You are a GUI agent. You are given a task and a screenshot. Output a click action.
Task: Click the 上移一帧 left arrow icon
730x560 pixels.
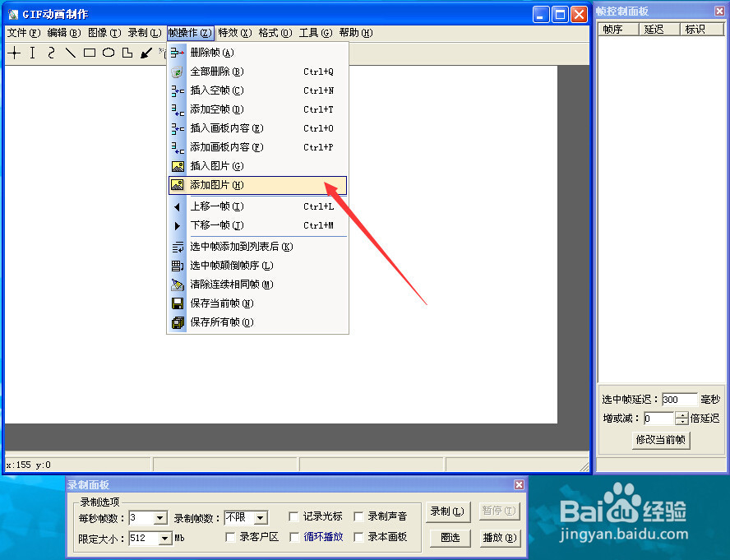click(x=177, y=207)
